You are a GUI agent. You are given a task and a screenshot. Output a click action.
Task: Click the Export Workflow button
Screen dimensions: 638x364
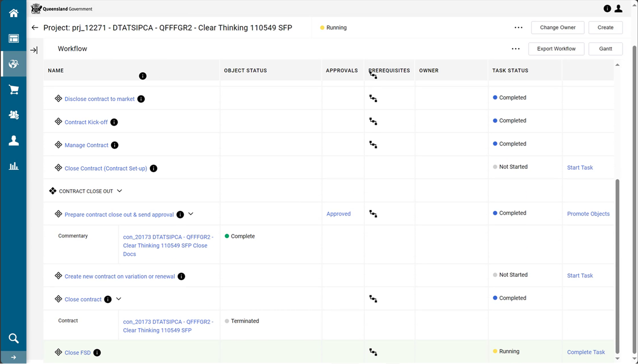[556, 49]
